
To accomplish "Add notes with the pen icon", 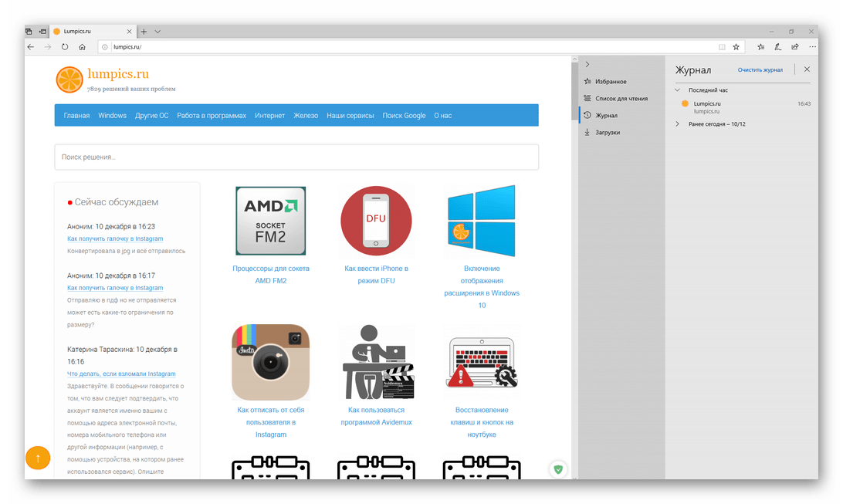I will coord(778,47).
